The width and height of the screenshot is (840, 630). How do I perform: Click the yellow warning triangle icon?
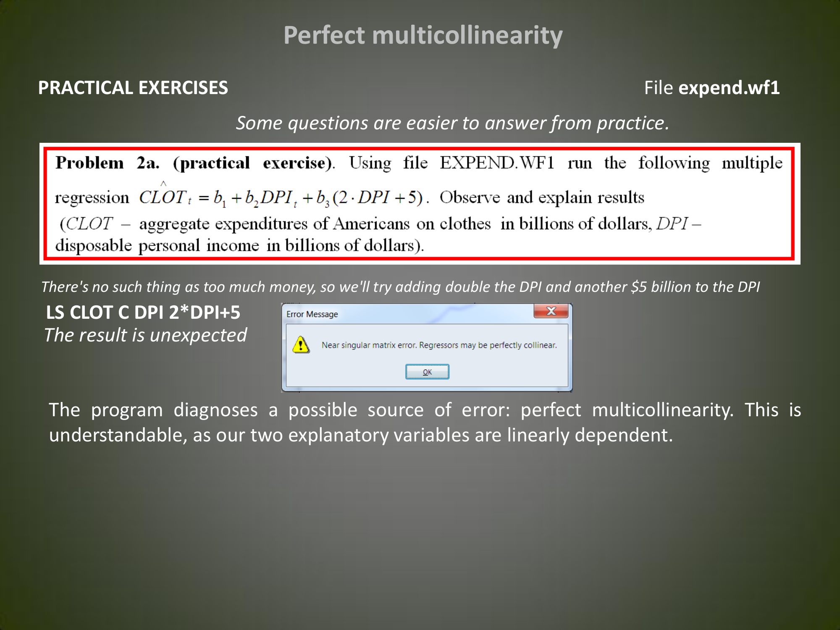tap(301, 345)
